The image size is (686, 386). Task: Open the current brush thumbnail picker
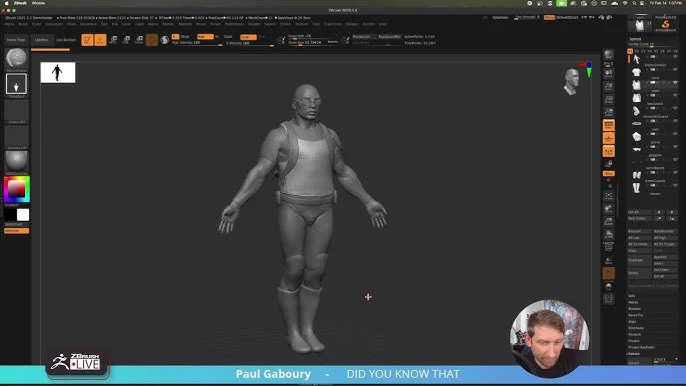click(x=16, y=58)
